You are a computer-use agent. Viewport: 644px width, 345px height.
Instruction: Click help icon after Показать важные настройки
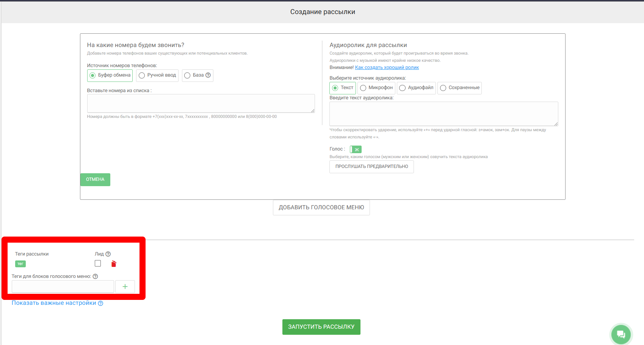[x=100, y=303]
